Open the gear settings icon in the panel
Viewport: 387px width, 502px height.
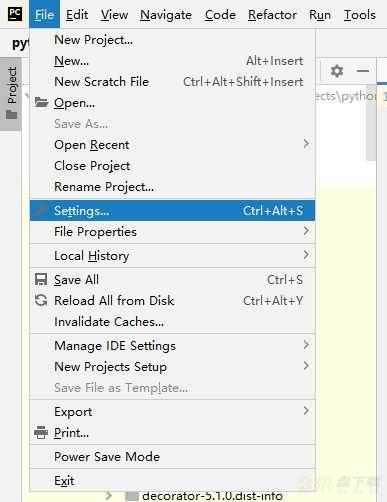(337, 71)
